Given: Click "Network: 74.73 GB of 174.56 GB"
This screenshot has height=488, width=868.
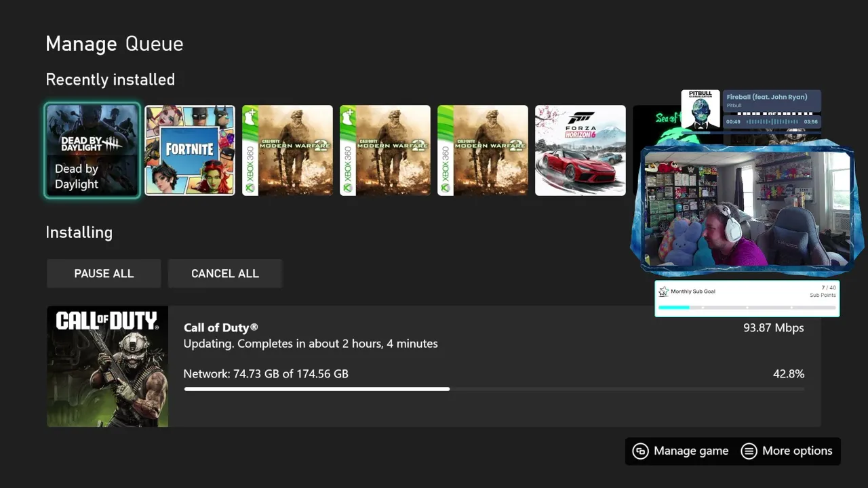Looking at the screenshot, I should (266, 373).
